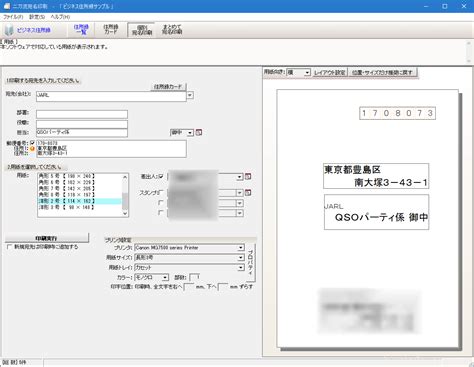Click the 印刷実行 print button
This screenshot has width=474, height=367.
pos(47,238)
